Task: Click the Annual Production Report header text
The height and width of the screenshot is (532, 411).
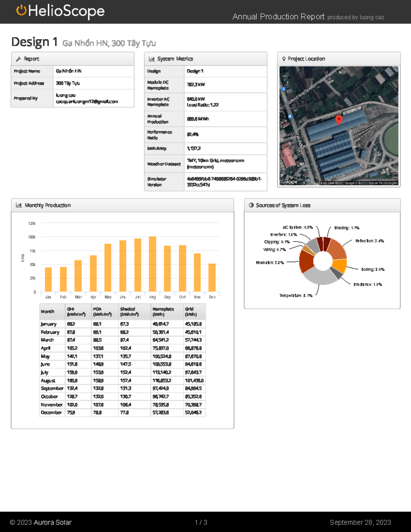Action: point(278,16)
